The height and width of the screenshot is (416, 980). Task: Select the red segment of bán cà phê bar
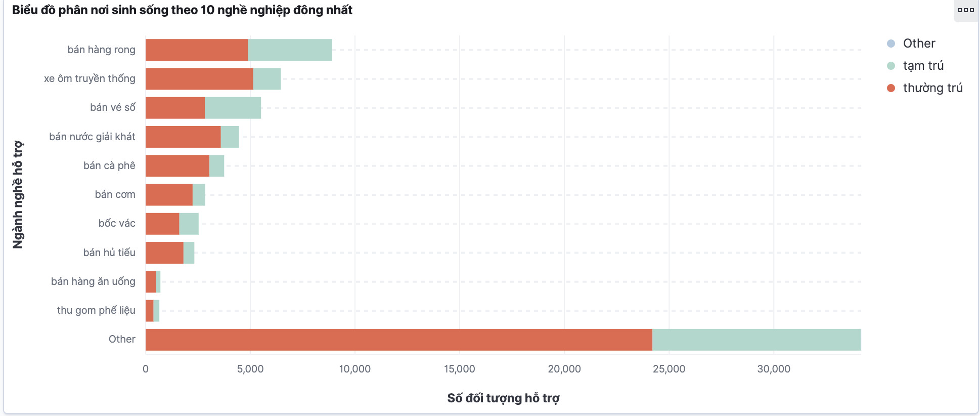[177, 166]
